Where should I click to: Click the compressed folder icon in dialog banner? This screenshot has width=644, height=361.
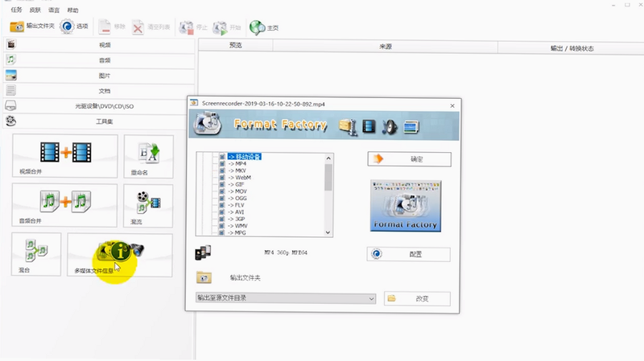pyautogui.click(x=348, y=127)
